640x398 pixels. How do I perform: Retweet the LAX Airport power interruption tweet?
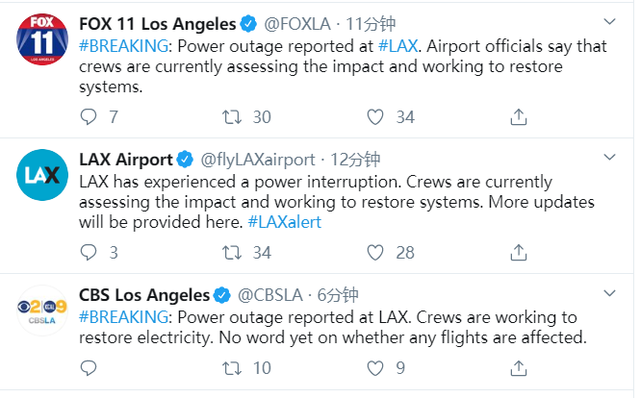[232, 253]
